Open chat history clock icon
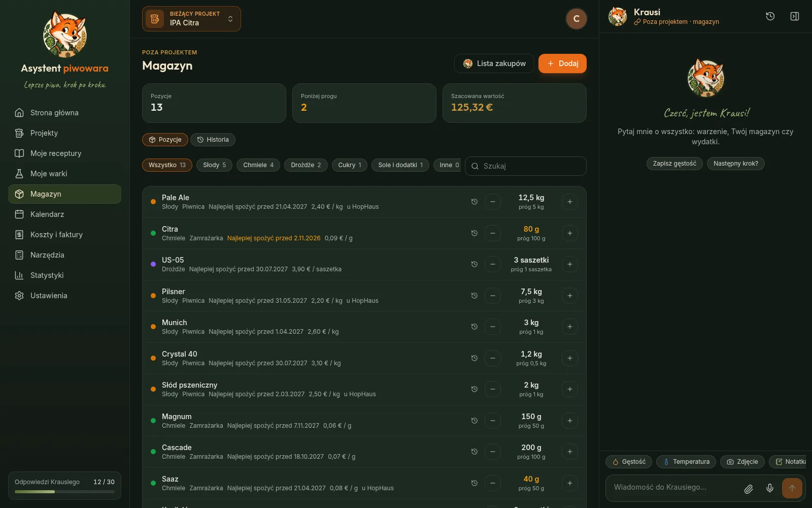The width and height of the screenshot is (812, 508). click(x=770, y=16)
